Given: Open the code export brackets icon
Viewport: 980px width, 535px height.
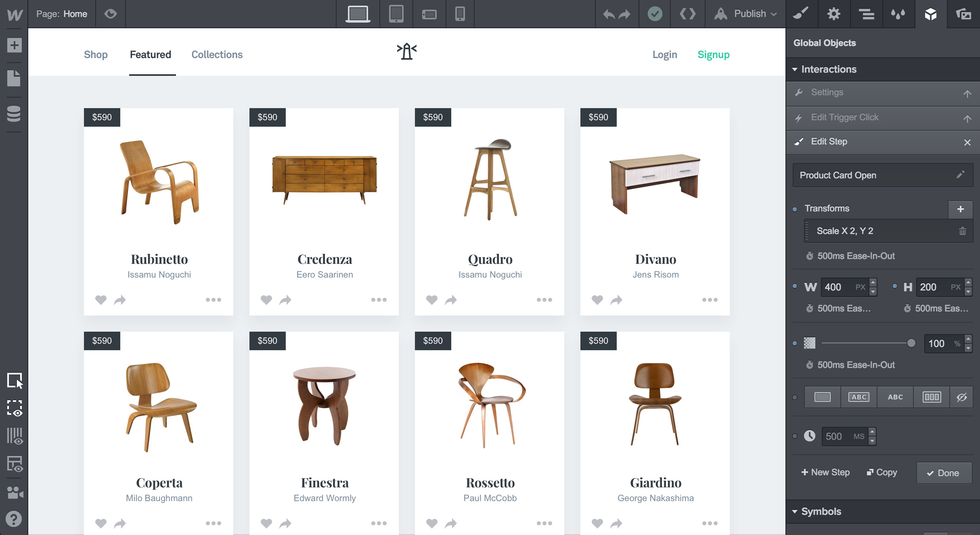Looking at the screenshot, I should pos(687,14).
